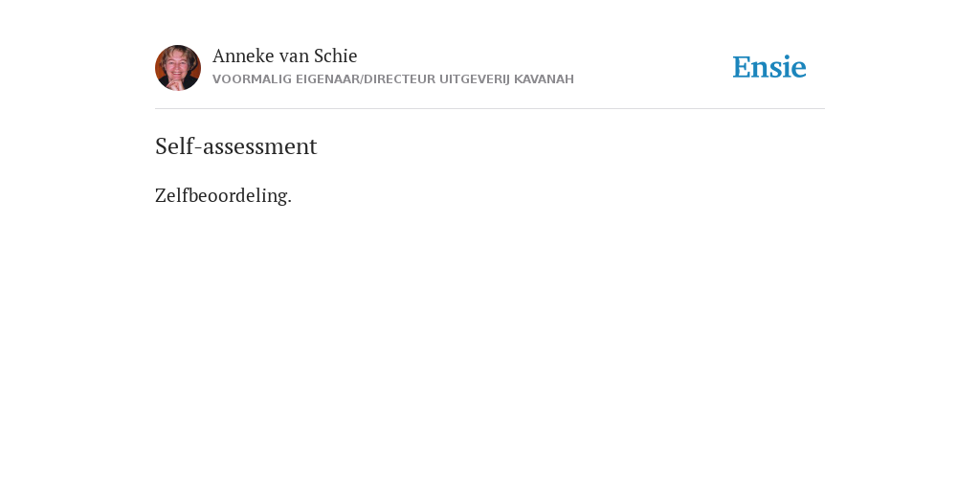The height and width of the screenshot is (490, 980).
Task: Open Anneke van Schie's profile photo
Action: [178, 68]
